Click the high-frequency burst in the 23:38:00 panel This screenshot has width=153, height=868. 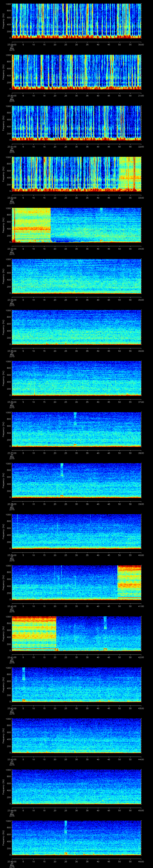[x=62, y=470]
